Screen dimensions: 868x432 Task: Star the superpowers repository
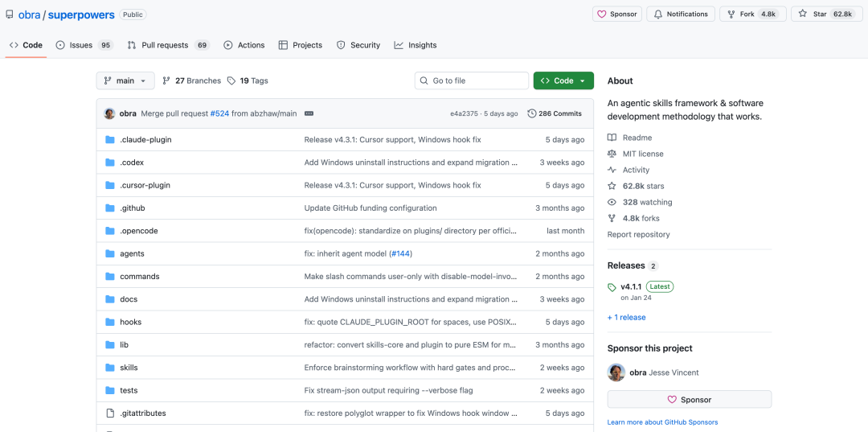point(826,14)
